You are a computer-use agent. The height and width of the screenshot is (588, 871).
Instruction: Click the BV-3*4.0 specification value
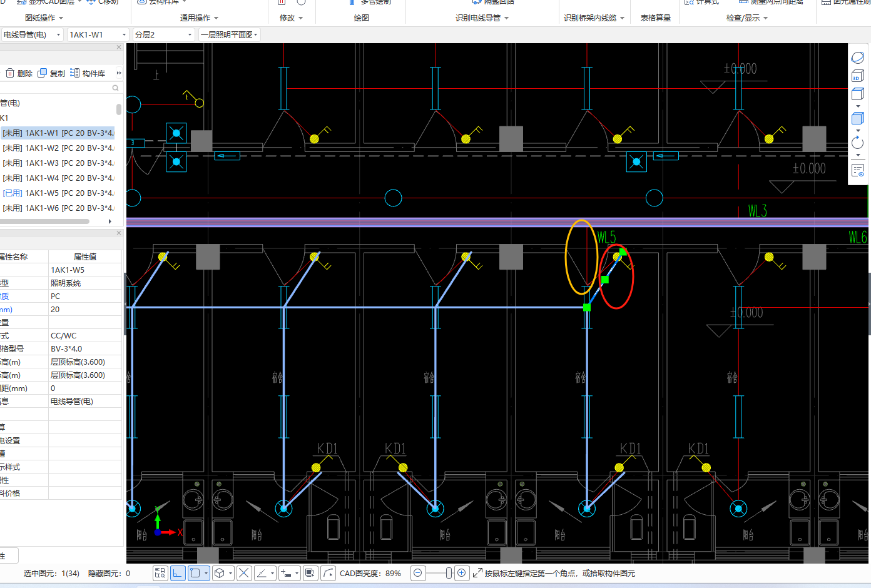85,348
